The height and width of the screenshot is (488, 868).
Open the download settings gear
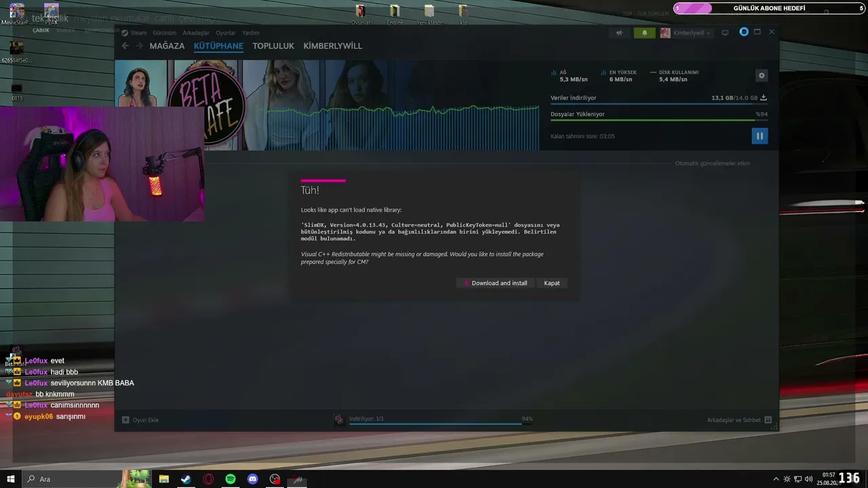[762, 76]
